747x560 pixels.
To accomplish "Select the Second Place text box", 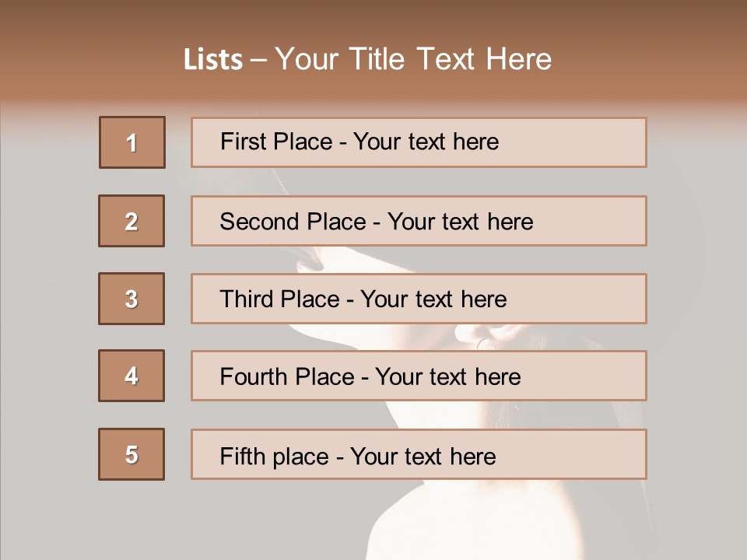I will (x=419, y=221).
